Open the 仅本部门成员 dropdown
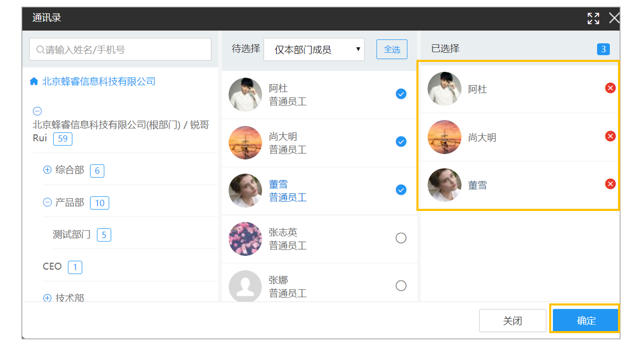Screen dimensions: 644x355 [314, 50]
